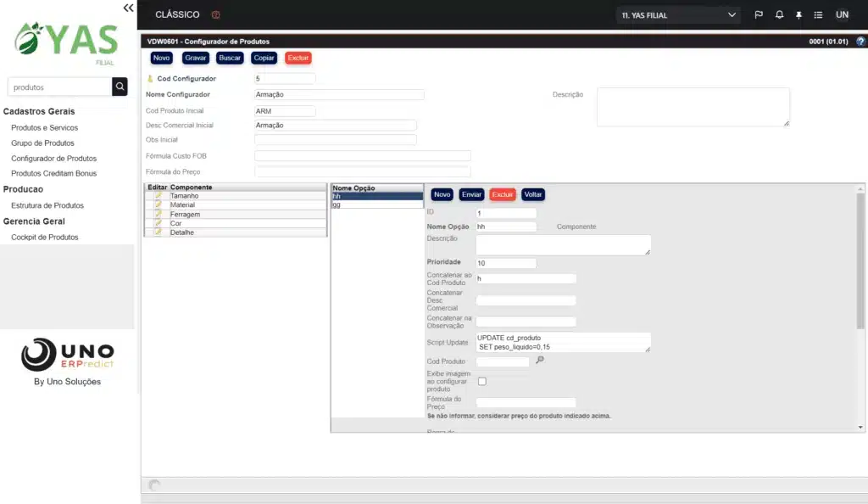Image resolution: width=868 pixels, height=504 pixels.
Task: Click the Voltar button
Action: pyautogui.click(x=533, y=194)
